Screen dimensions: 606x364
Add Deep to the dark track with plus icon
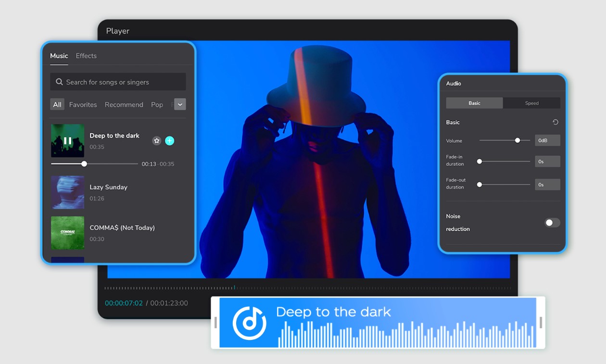click(x=170, y=141)
